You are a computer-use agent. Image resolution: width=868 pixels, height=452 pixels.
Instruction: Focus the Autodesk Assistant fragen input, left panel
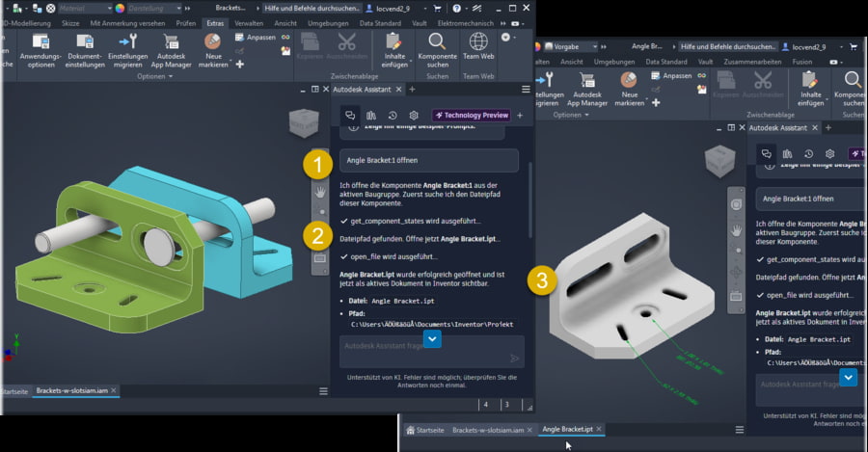point(432,352)
